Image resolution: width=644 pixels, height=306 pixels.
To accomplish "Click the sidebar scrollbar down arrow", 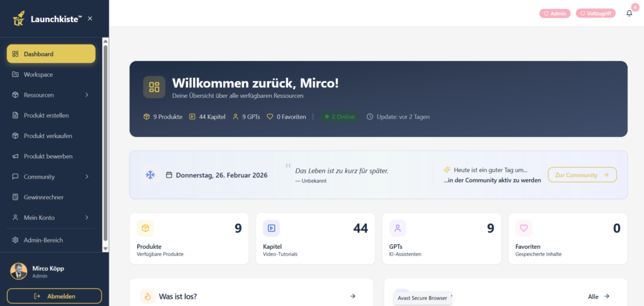I will [106, 249].
